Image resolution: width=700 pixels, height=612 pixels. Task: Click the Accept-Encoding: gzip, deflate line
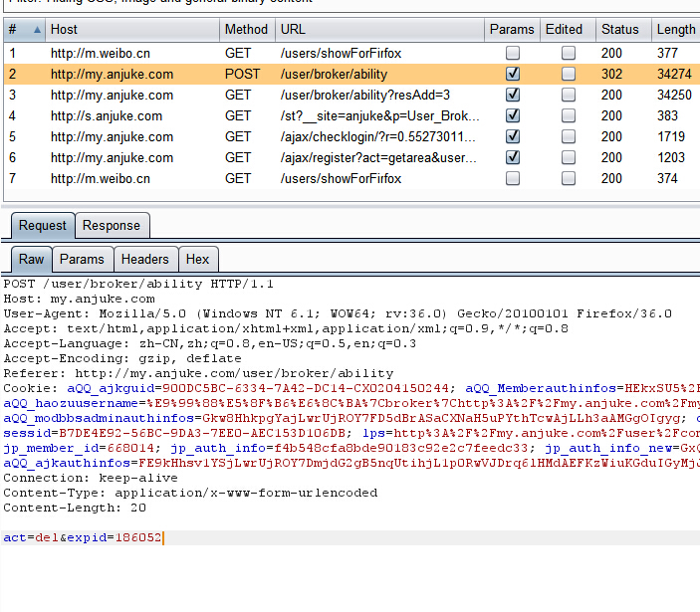pos(122,358)
